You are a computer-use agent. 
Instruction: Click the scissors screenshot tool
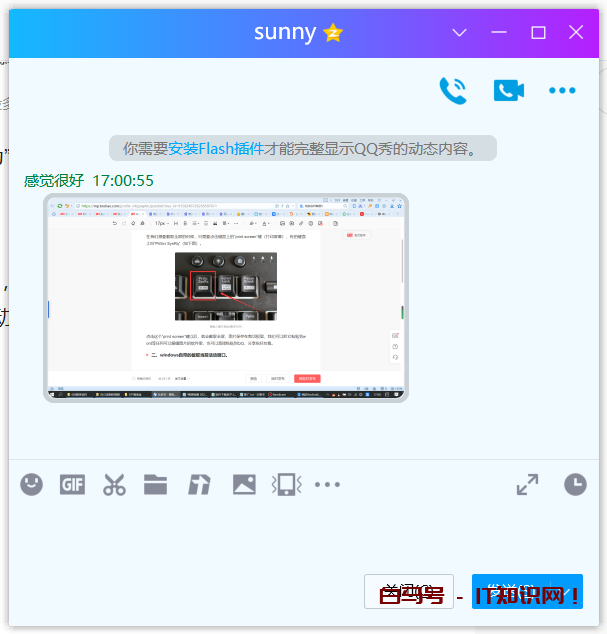point(114,484)
